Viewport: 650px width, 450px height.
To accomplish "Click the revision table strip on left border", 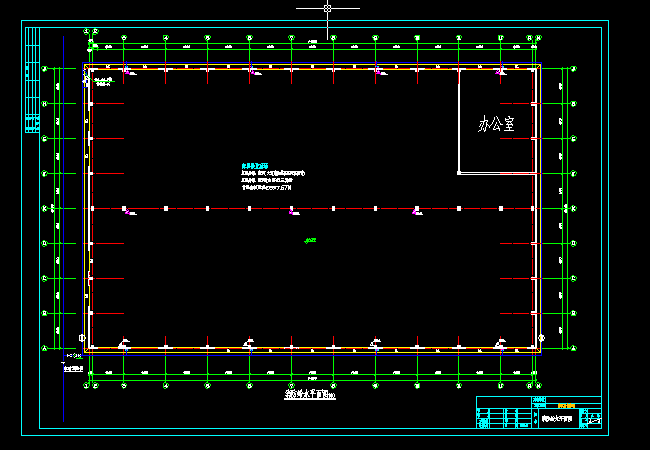I will 31,80.
